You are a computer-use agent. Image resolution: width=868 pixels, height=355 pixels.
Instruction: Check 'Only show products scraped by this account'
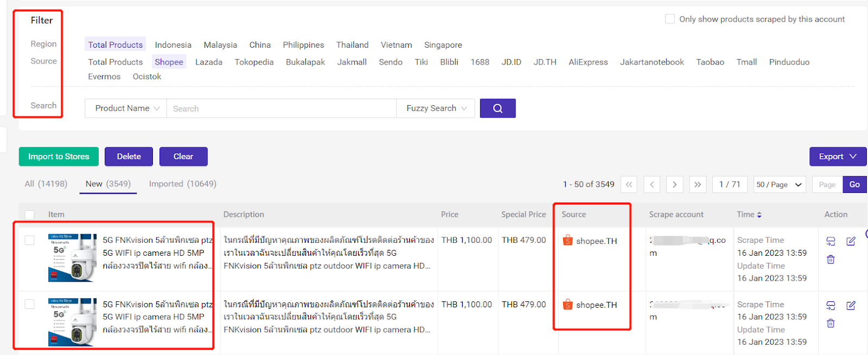point(670,19)
